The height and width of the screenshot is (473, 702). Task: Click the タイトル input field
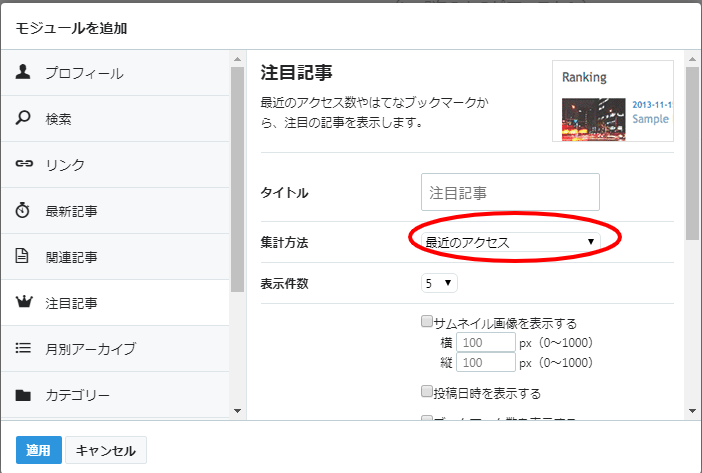click(510, 192)
